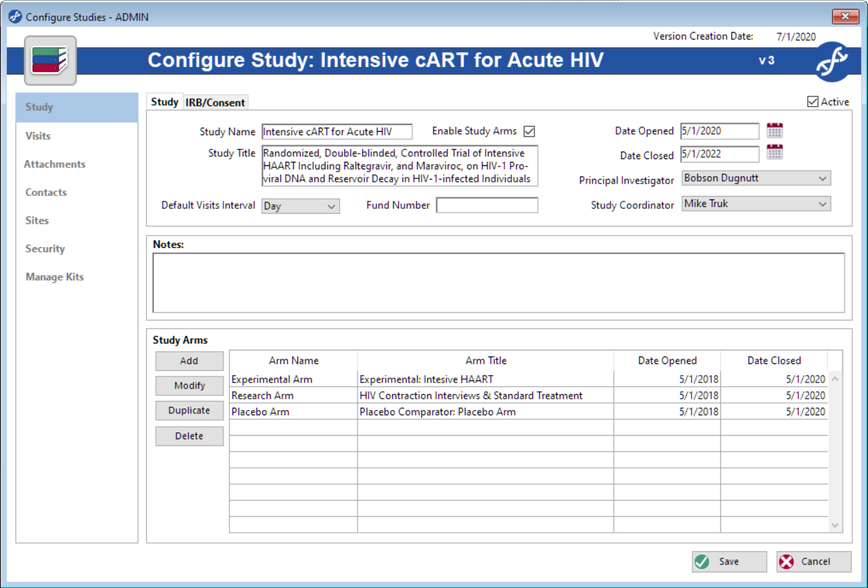Click the title bar application icon
This screenshot has width=868, height=588.
(15, 16)
